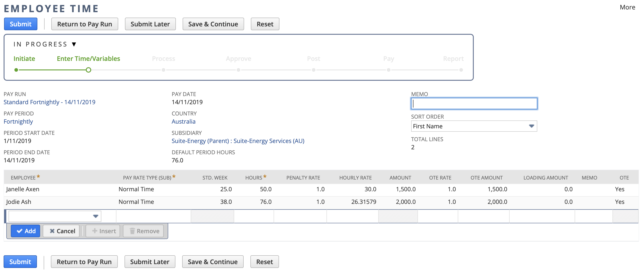
Task: Click Return to Pay Run
Action: [84, 24]
